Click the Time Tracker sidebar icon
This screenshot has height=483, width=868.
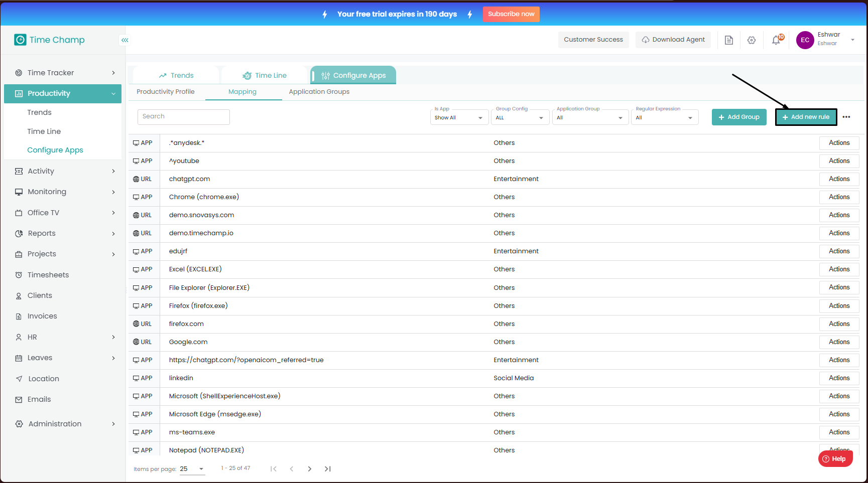pos(19,73)
